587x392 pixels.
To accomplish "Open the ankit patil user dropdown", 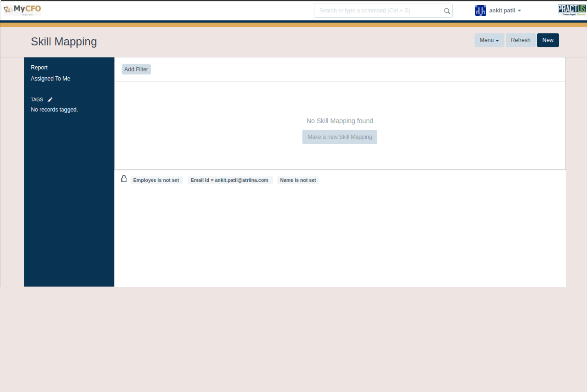I will pos(505,11).
